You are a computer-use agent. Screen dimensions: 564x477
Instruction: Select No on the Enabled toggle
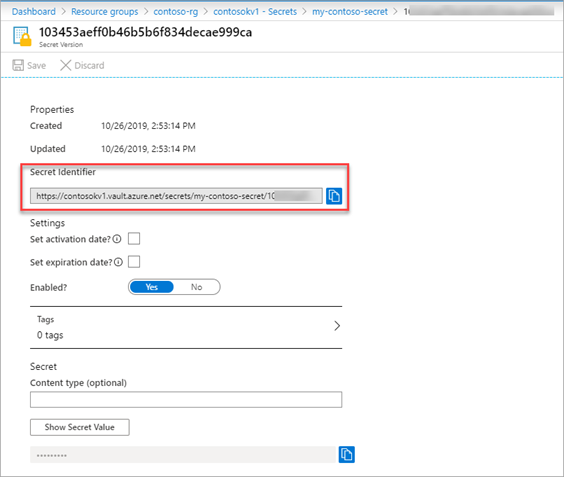tap(196, 287)
